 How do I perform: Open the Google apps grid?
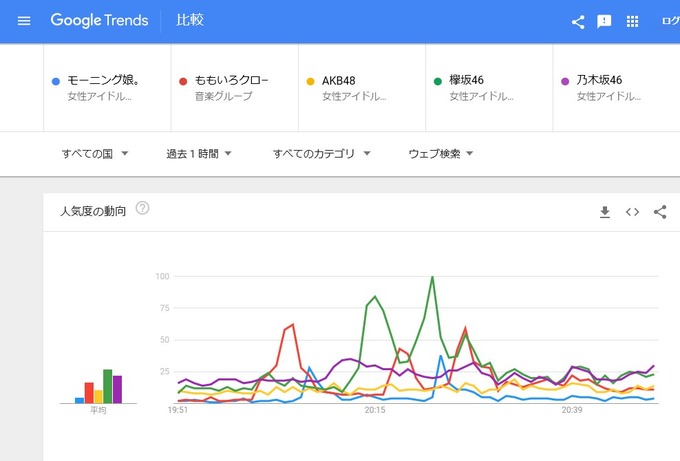[x=632, y=21]
